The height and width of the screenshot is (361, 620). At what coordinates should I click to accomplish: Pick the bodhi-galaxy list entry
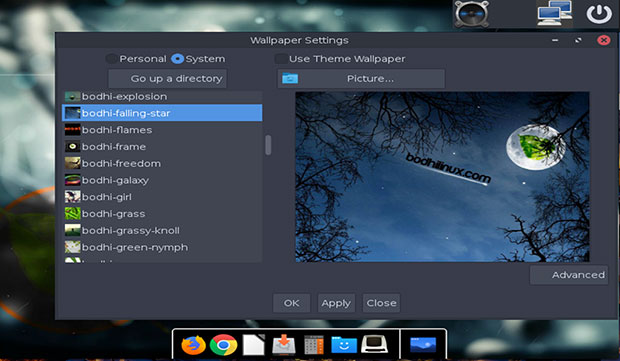click(162, 180)
